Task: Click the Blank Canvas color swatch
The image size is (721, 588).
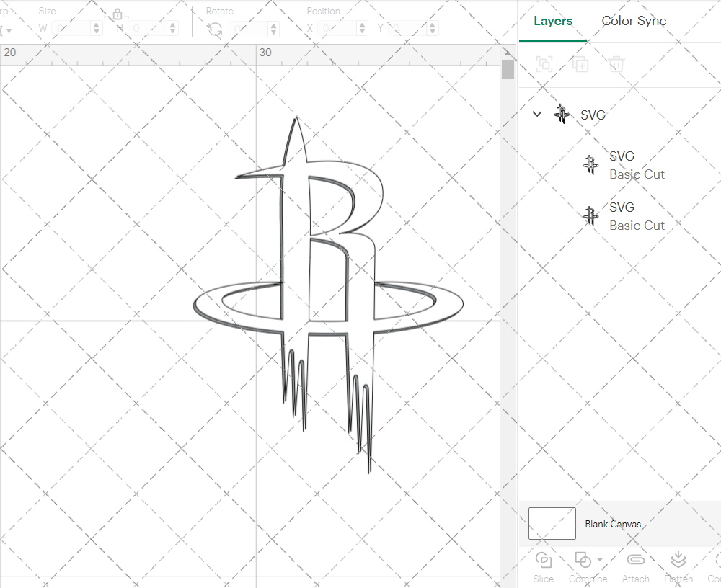Action: click(552, 523)
